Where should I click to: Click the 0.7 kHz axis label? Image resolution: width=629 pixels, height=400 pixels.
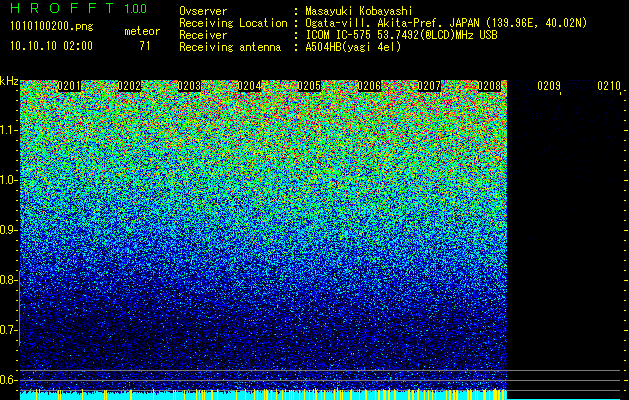pyautogui.click(x=8, y=330)
